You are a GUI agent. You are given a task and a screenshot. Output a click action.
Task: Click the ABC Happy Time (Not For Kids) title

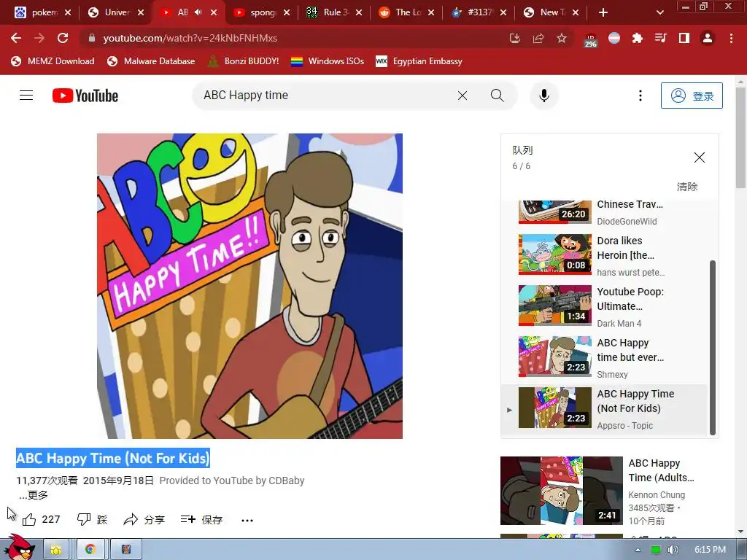click(x=113, y=459)
